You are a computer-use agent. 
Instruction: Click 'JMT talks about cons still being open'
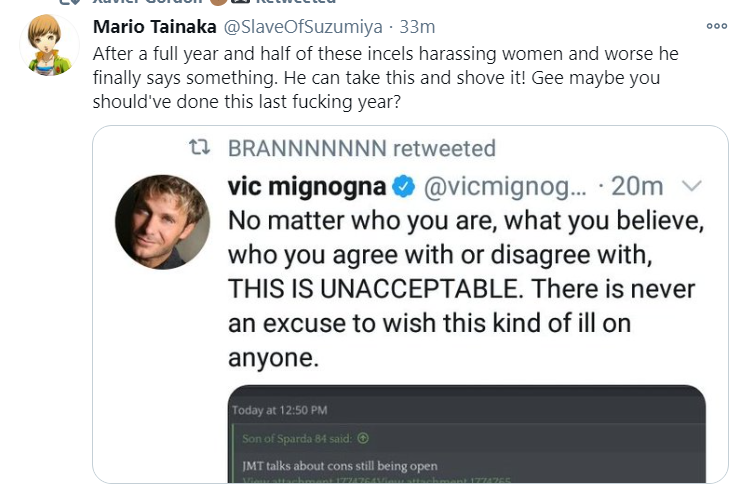(x=340, y=466)
